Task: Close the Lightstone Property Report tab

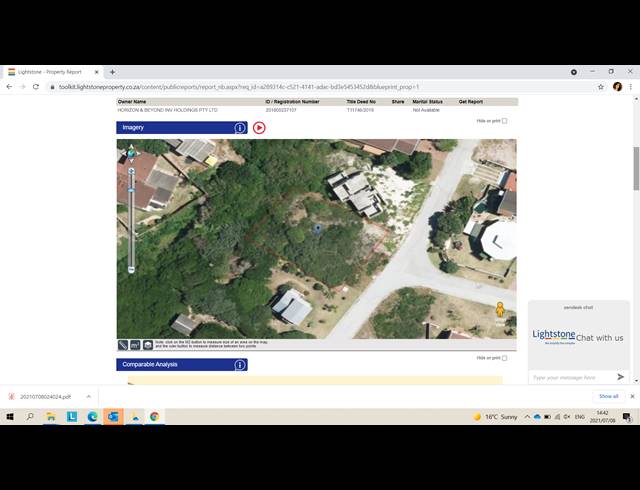Action: click(97, 72)
